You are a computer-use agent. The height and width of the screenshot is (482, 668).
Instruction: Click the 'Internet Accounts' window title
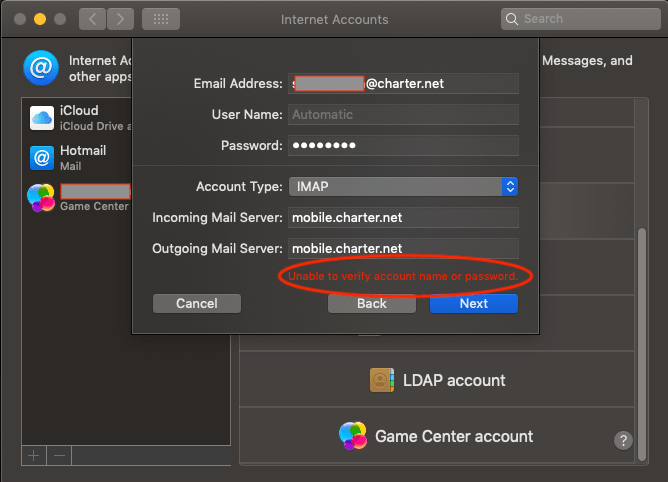(x=334, y=20)
